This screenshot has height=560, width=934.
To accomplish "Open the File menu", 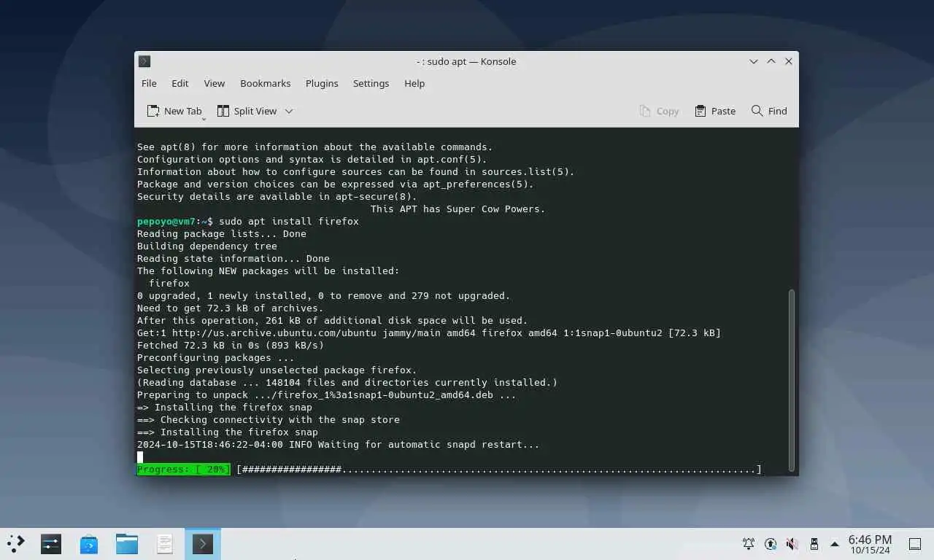I will coord(149,83).
